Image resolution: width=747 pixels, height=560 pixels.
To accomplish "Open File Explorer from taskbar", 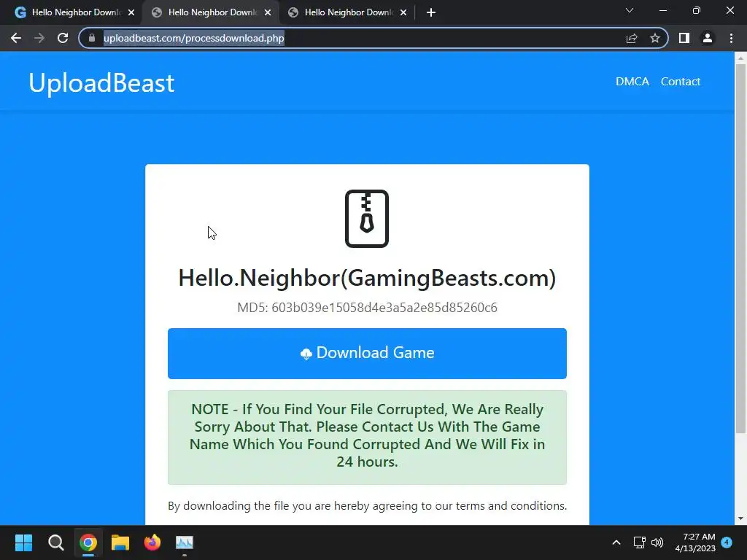I will click(120, 542).
